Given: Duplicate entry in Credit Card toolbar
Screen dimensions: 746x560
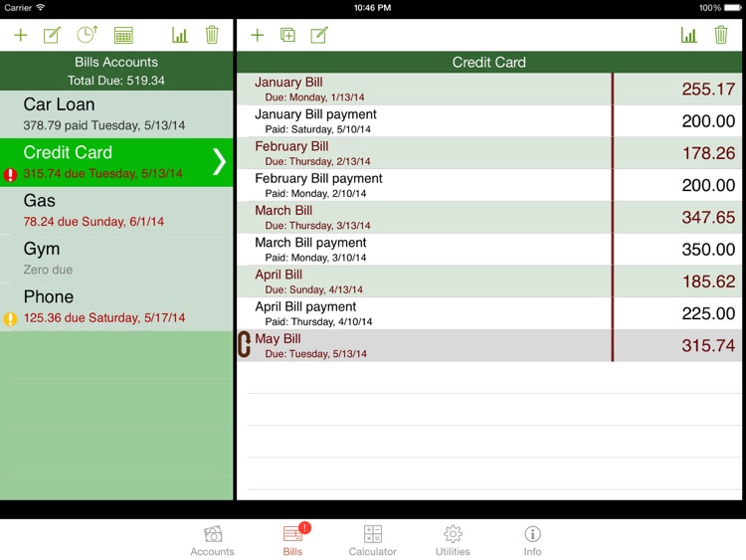Looking at the screenshot, I should (287, 35).
